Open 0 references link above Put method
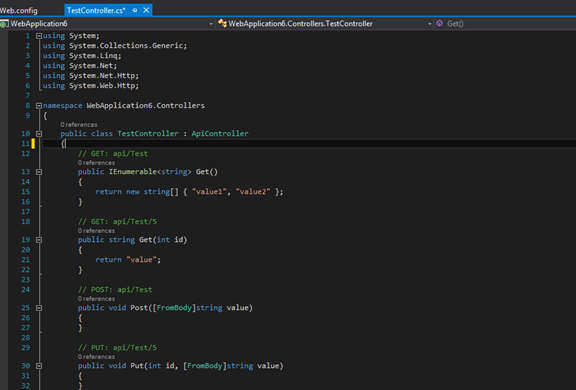This screenshot has height=390, width=576. [x=96, y=357]
